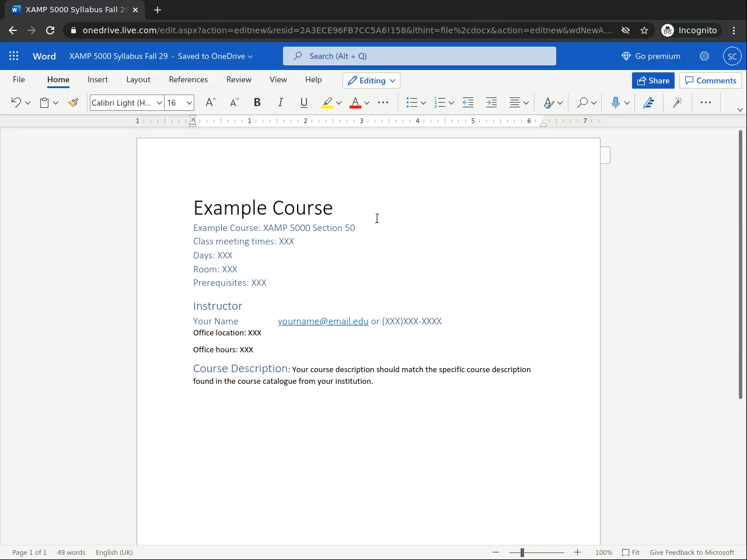Open the settings gear icon
Viewport: 747px width, 560px height.
tap(704, 56)
